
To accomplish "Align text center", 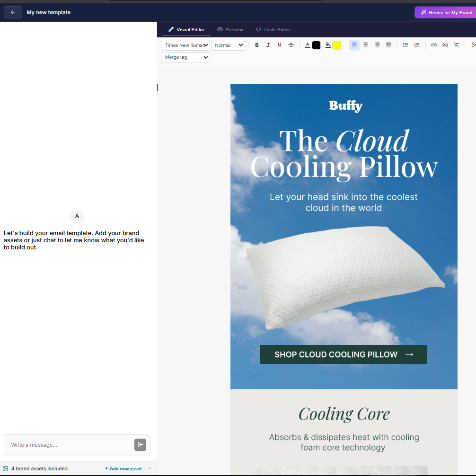I will (x=366, y=45).
